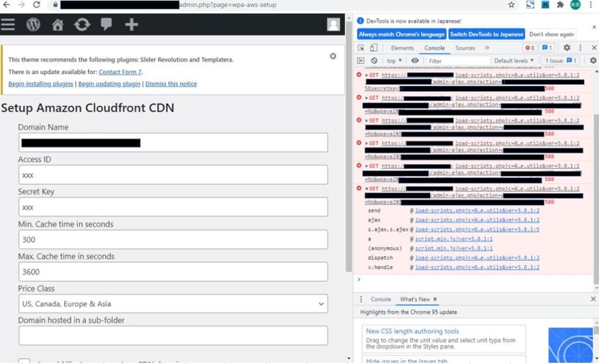This screenshot has height=364, width=599.
Task: Toggle the DevTools device toolbar
Action: point(374,48)
